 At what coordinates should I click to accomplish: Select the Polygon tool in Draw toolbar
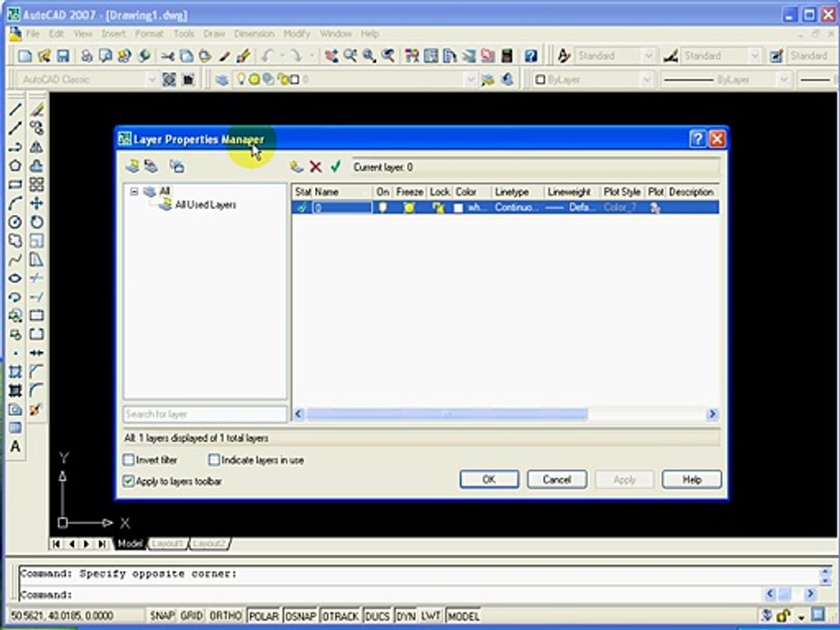[x=15, y=165]
